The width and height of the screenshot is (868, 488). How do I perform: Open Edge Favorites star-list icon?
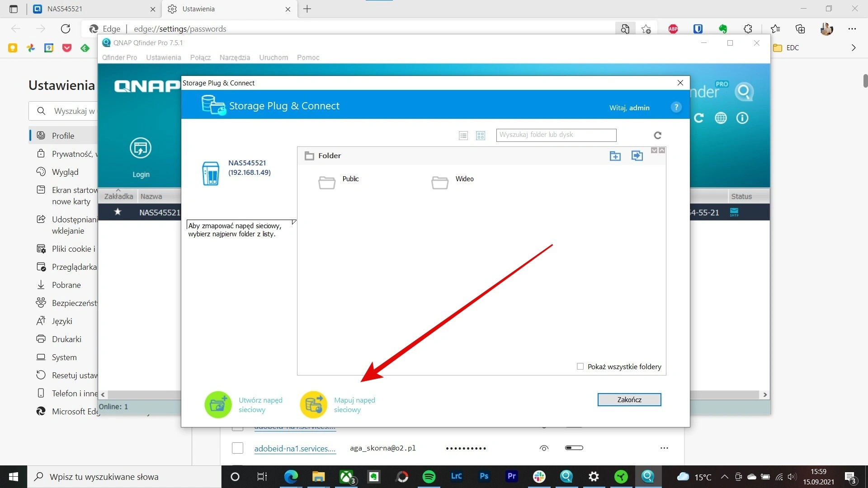click(x=775, y=29)
